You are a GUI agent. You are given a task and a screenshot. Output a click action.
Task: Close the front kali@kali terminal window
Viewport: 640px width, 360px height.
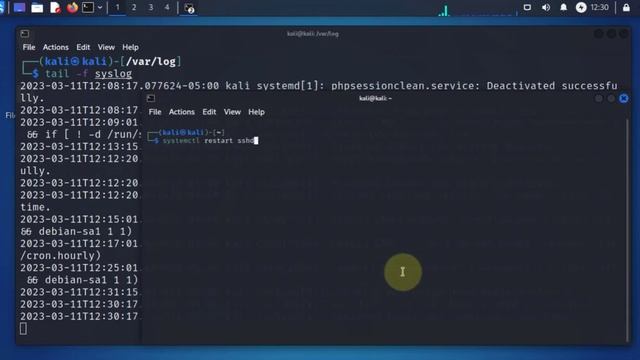pyautogui.click(x=624, y=98)
